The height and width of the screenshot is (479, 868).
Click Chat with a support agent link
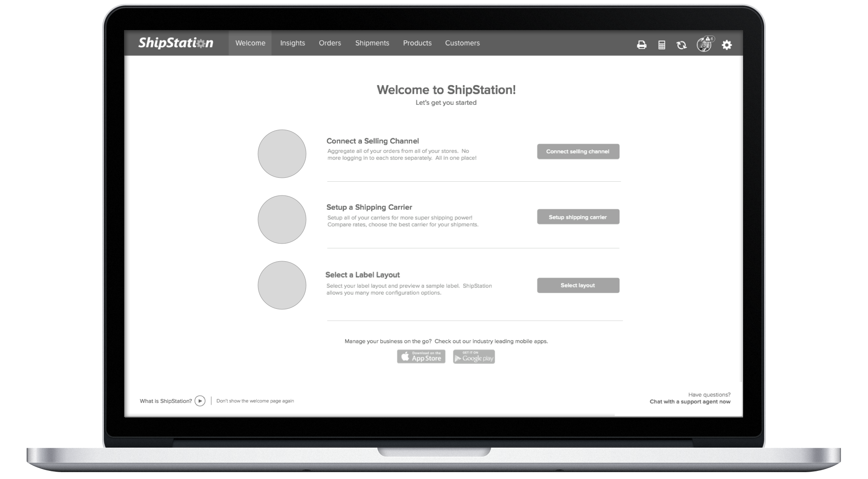pos(689,402)
